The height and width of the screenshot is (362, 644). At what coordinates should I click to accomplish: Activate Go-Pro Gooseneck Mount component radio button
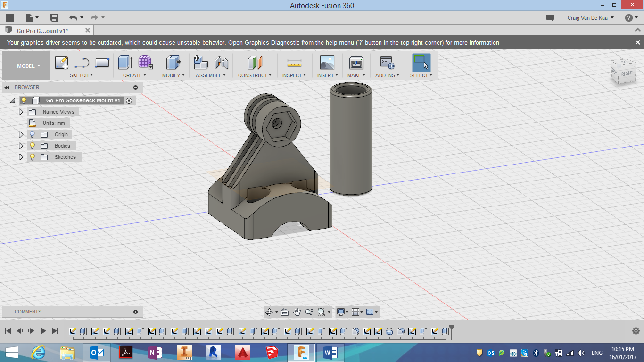[129, 100]
